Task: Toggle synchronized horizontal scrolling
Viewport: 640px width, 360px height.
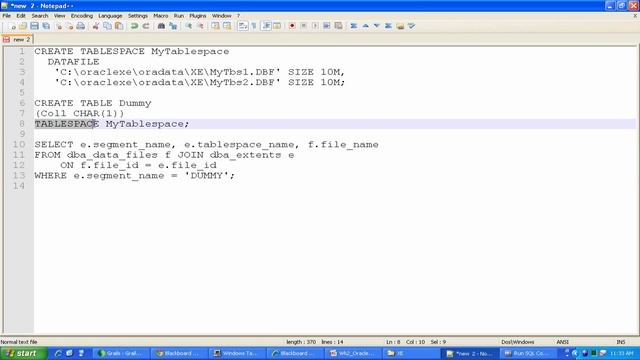Action: point(227,26)
